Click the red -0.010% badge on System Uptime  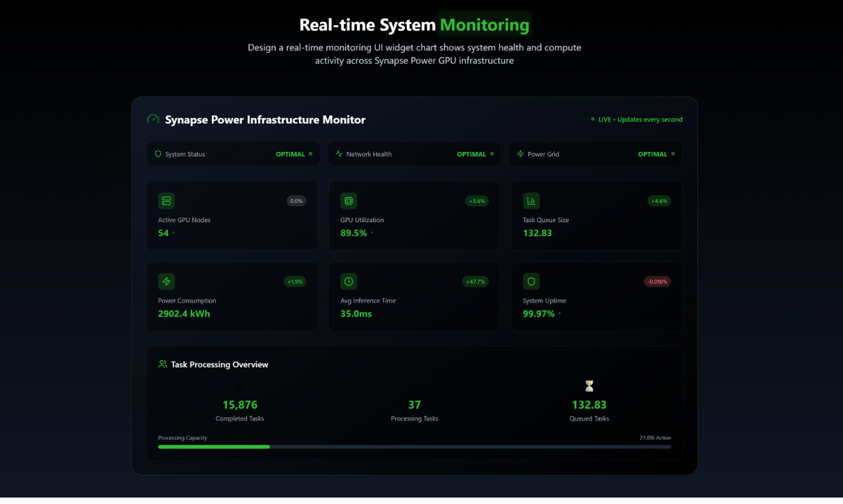tap(657, 282)
